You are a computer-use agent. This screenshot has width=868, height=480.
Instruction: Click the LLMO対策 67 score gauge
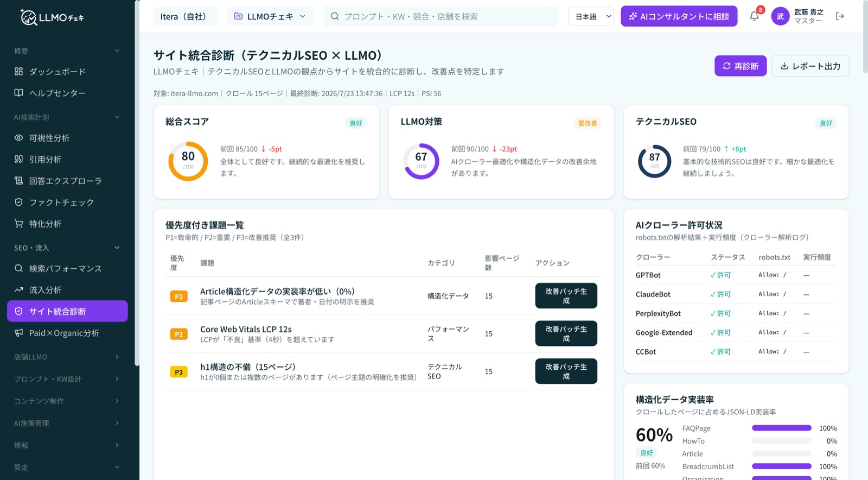click(x=422, y=161)
